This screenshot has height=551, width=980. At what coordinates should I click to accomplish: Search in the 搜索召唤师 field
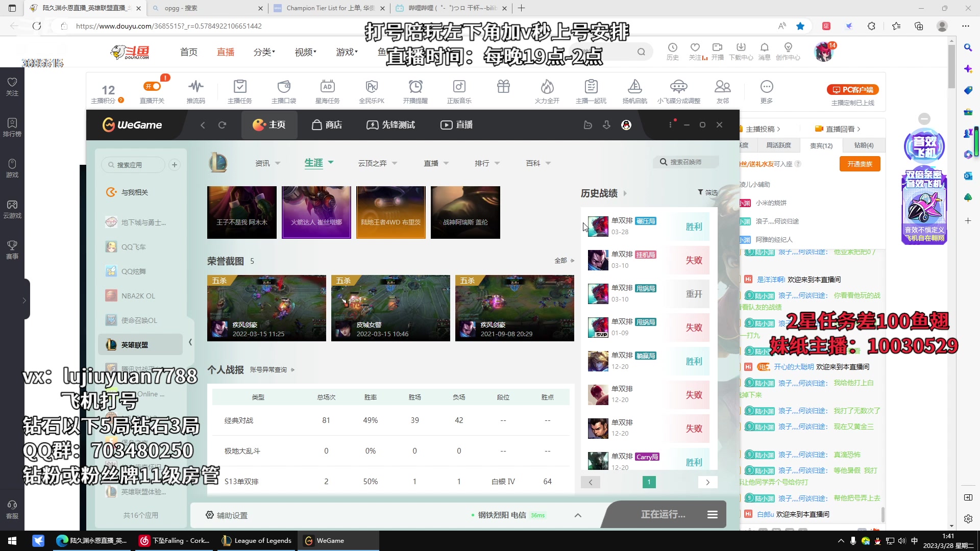(x=686, y=162)
